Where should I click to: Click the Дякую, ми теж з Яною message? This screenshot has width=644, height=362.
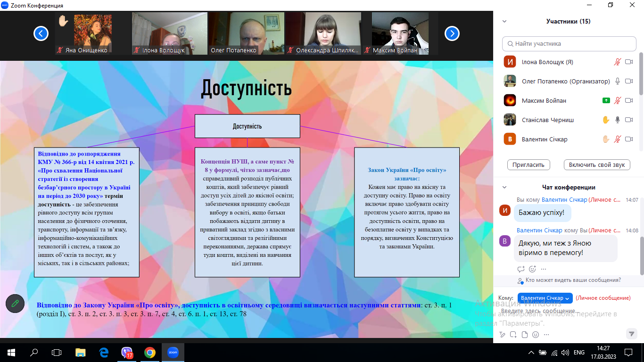click(x=565, y=248)
